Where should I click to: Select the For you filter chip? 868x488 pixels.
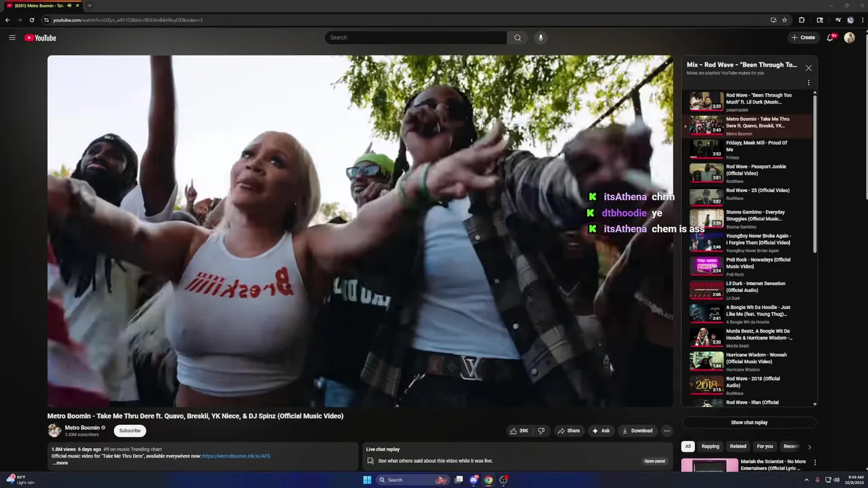[765, 447]
